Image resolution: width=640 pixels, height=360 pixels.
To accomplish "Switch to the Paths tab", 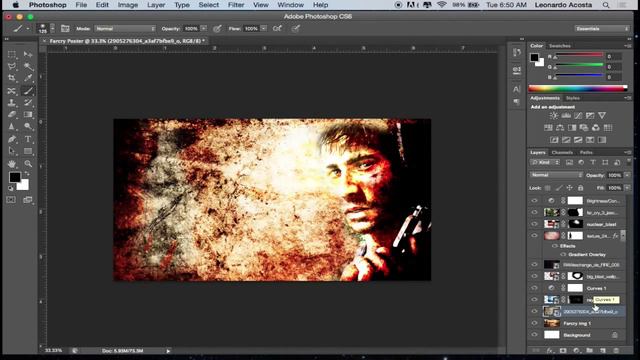I will pyautogui.click(x=586, y=153).
